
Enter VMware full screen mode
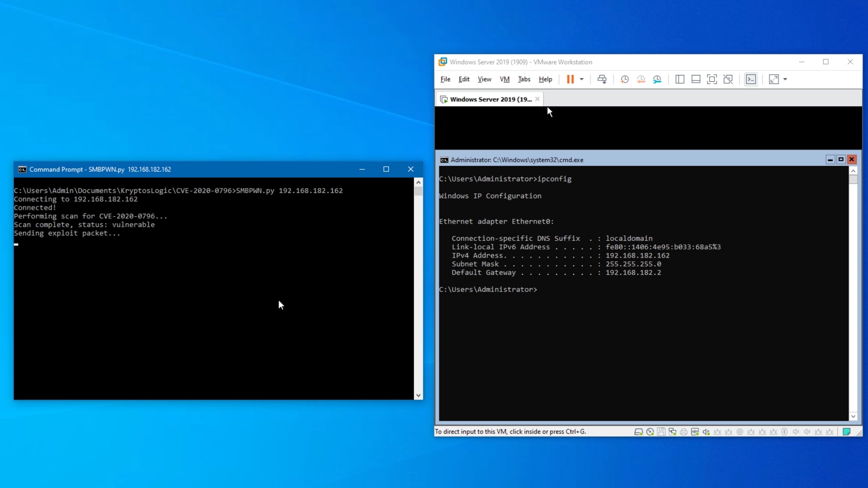[x=712, y=79]
